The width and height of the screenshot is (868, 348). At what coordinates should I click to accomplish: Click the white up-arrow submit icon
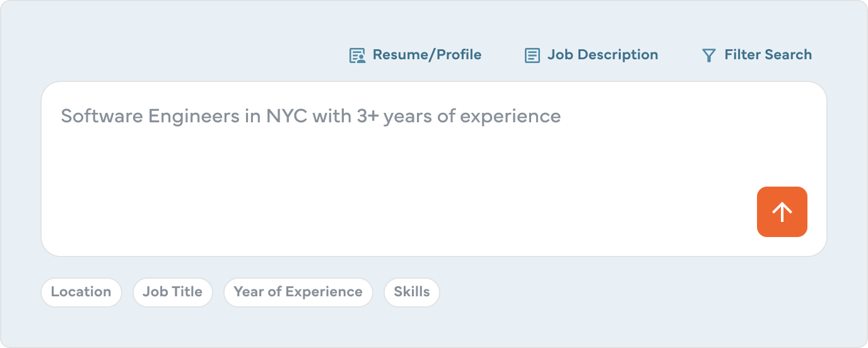pos(782,212)
